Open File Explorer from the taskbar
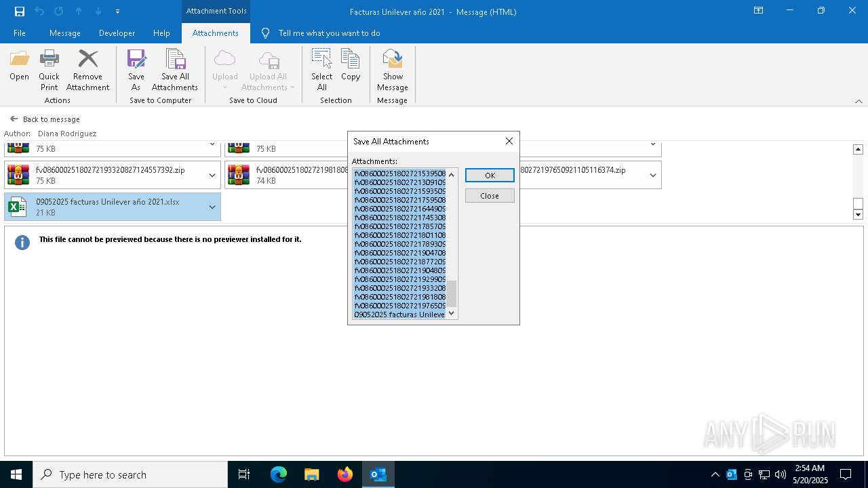The width and height of the screenshot is (868, 488). click(311, 474)
